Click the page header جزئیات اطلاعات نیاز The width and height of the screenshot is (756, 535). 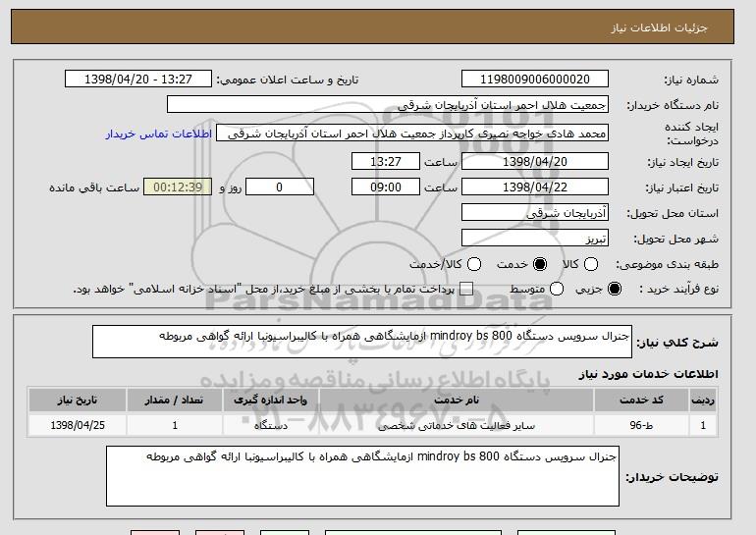(x=659, y=27)
